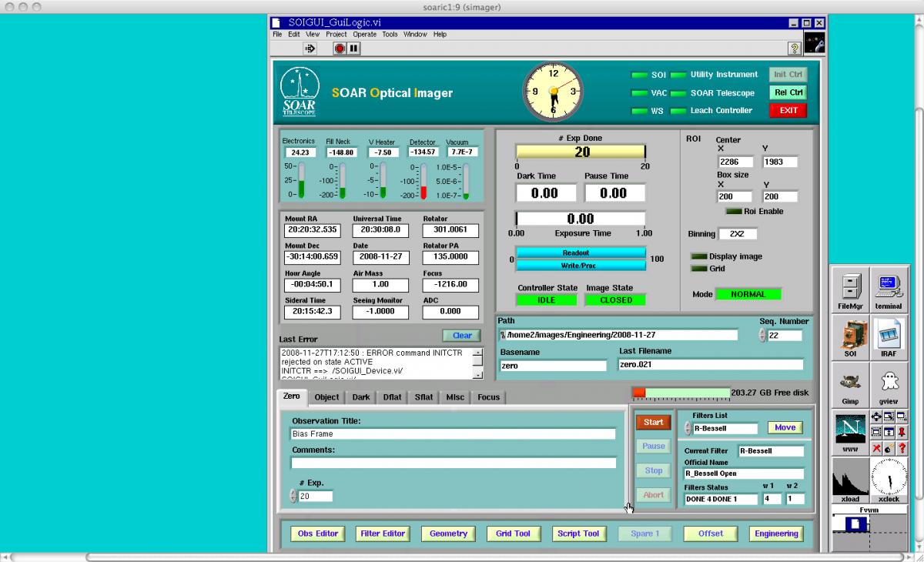
Task: Click the path browse icon before /home2
Action: tap(502, 336)
